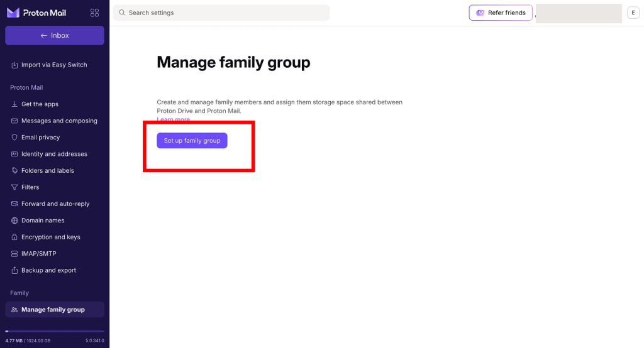Click the Forward and auto-reply icon
This screenshot has height=348, width=644.
(x=14, y=204)
